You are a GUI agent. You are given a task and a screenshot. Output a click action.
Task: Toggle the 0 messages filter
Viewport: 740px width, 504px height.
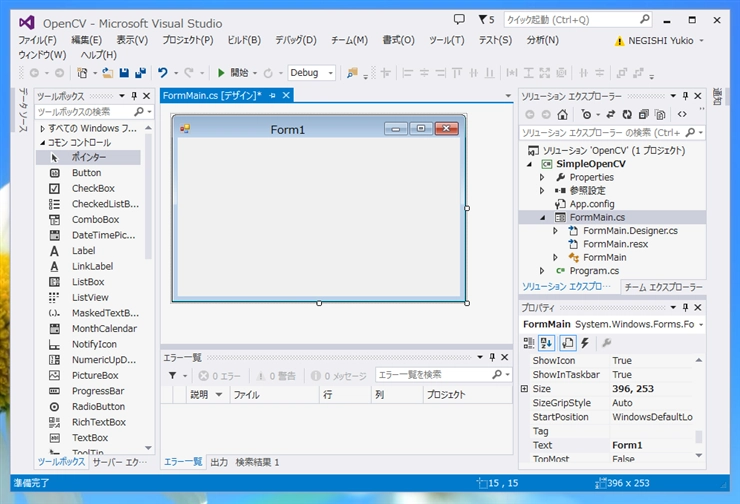click(x=339, y=376)
